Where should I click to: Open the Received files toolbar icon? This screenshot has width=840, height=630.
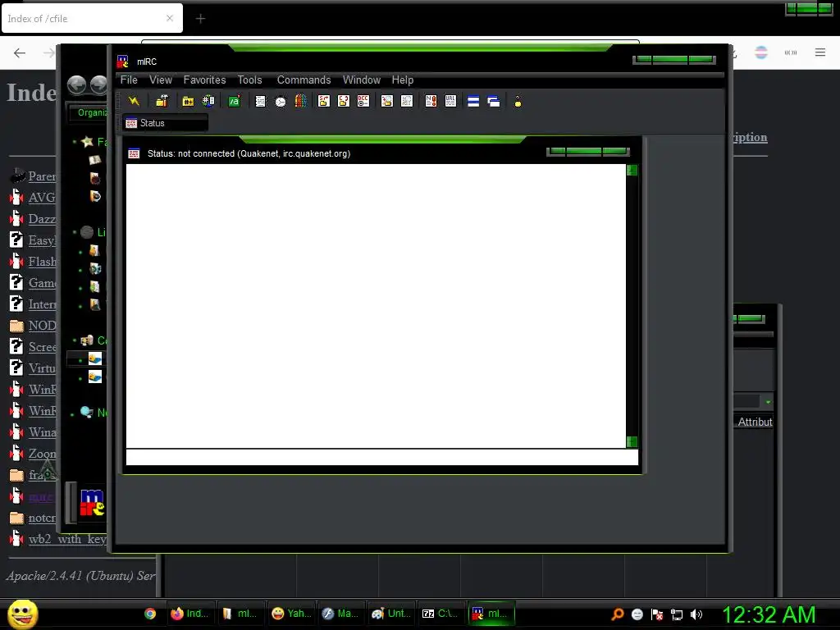(387, 101)
